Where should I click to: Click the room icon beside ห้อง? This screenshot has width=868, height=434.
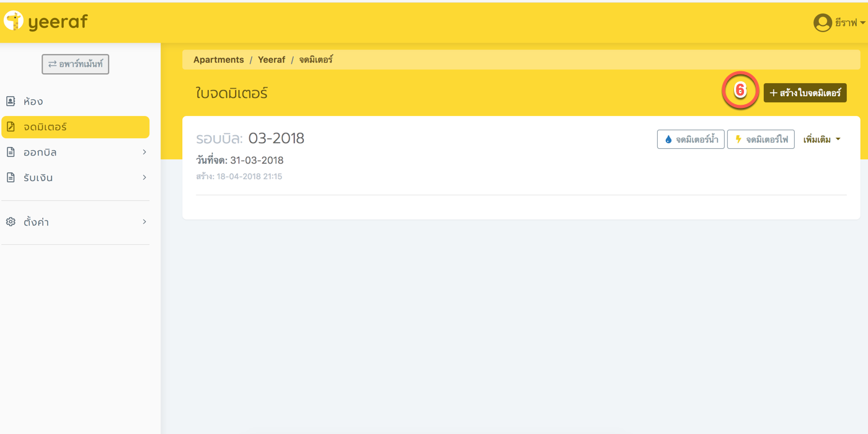click(11, 101)
